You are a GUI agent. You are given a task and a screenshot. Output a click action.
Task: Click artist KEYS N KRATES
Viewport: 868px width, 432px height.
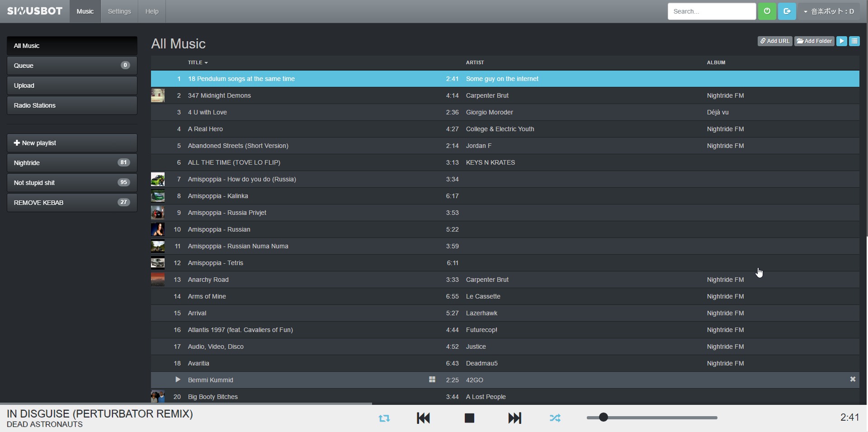491,162
